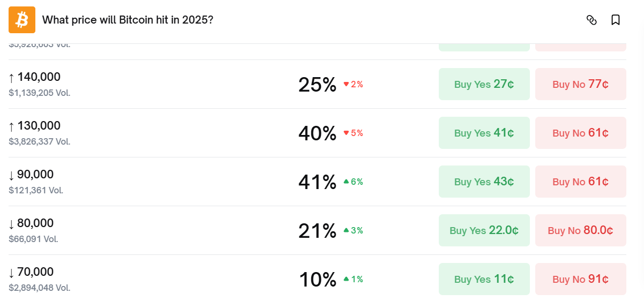Open the ↓ 90,000 outcome row
The width and height of the screenshot is (644, 301).
point(35,175)
